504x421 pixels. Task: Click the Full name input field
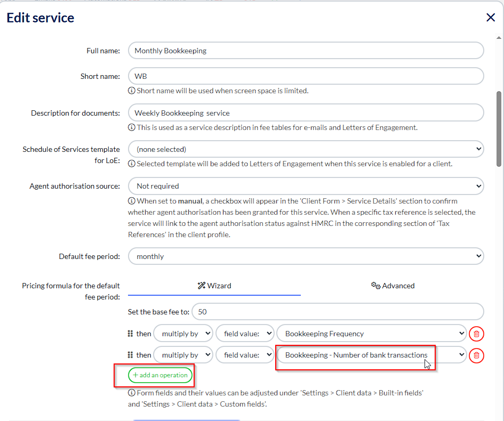coord(306,51)
